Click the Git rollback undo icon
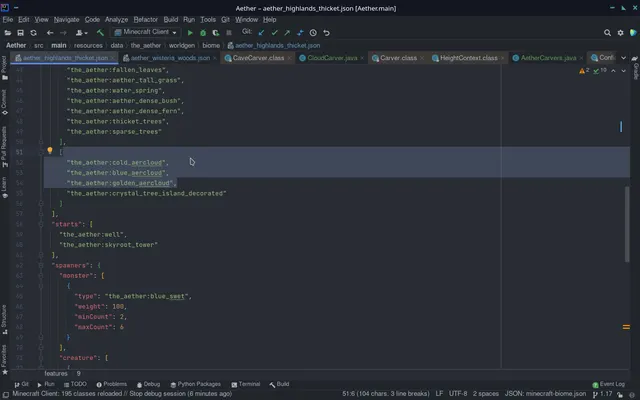The width and height of the screenshot is (640, 400). point(327,33)
